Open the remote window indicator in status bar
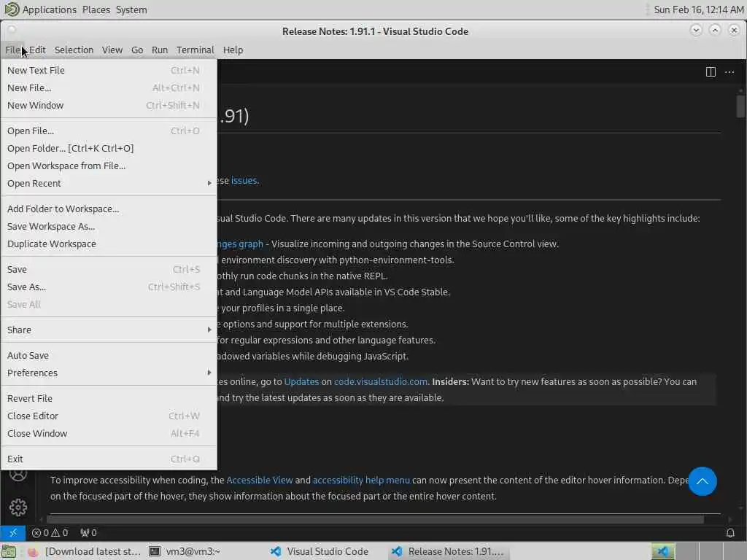 [x=13, y=532]
